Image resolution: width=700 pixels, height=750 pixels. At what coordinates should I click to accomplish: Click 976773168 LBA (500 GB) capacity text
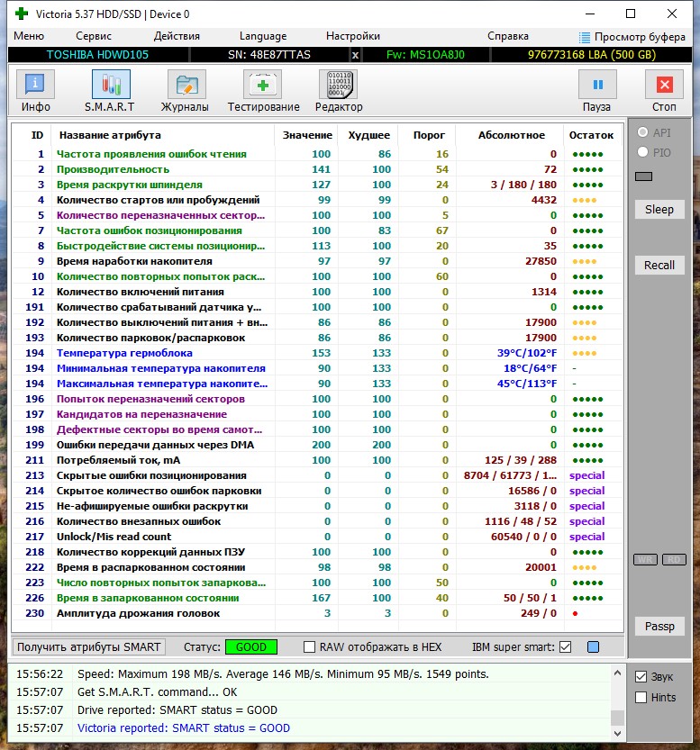tap(592, 55)
